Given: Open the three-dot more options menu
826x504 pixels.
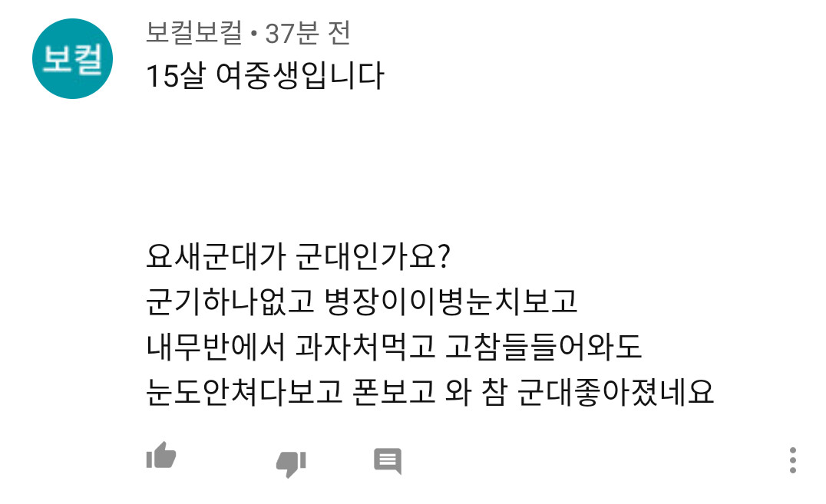Looking at the screenshot, I should click(793, 460).
